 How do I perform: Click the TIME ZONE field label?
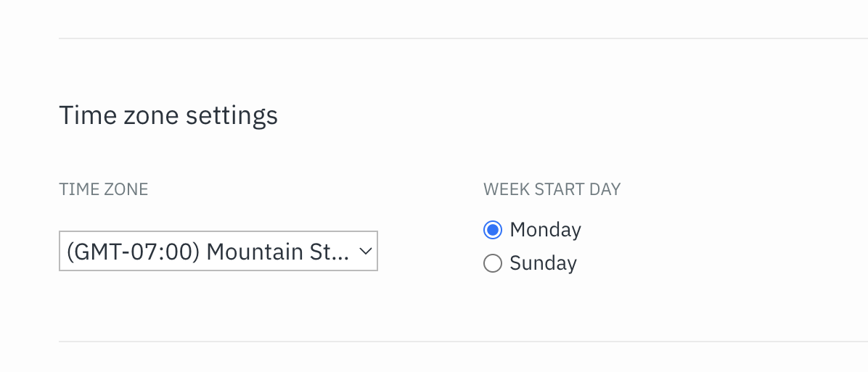pos(104,189)
